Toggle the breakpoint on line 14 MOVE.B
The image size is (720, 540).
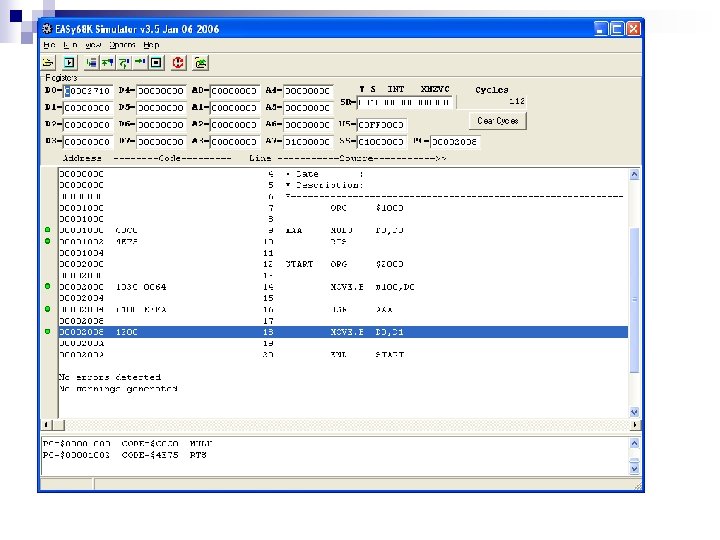(48, 286)
